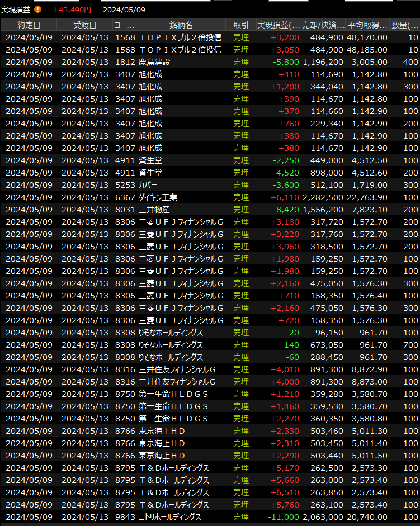
Task: Click the 2,282,500 sale amount cell
Action: [x=323, y=197]
